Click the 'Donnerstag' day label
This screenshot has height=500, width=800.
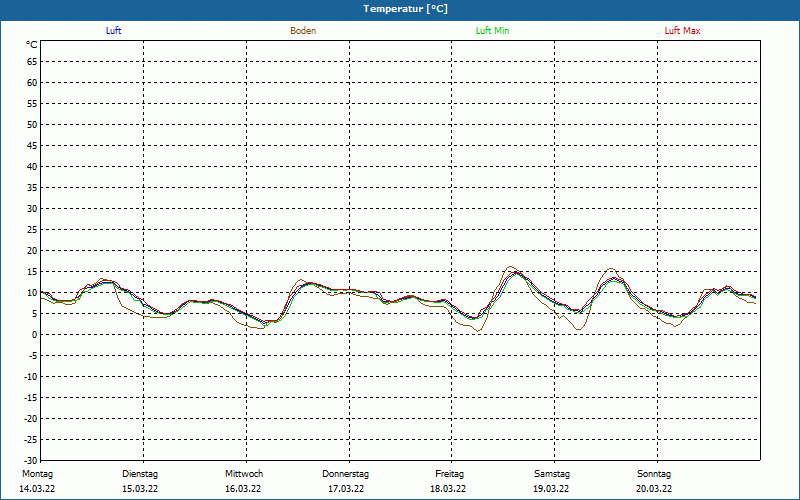tap(345, 474)
